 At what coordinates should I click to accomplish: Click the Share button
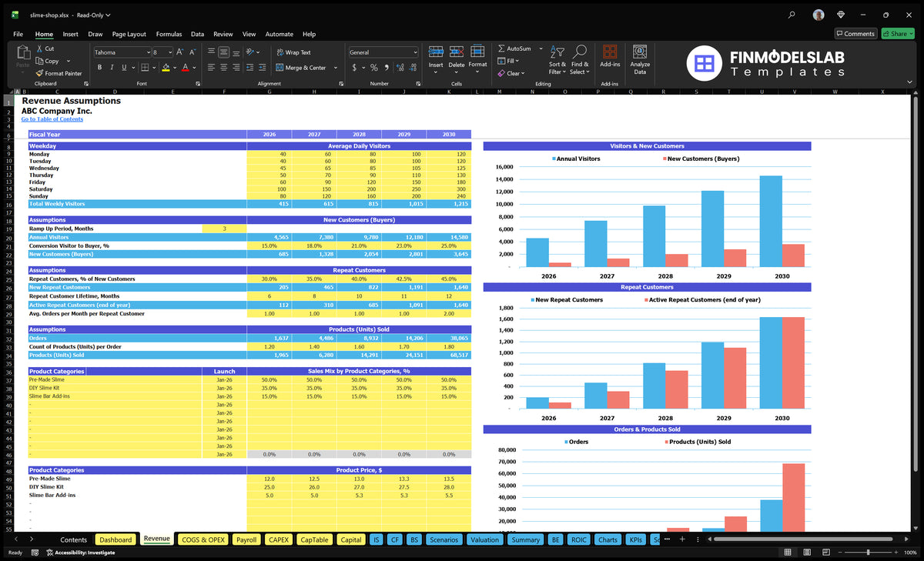[x=898, y=34]
